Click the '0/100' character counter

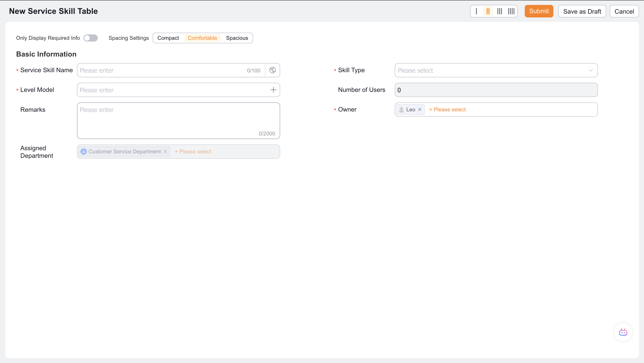(254, 70)
